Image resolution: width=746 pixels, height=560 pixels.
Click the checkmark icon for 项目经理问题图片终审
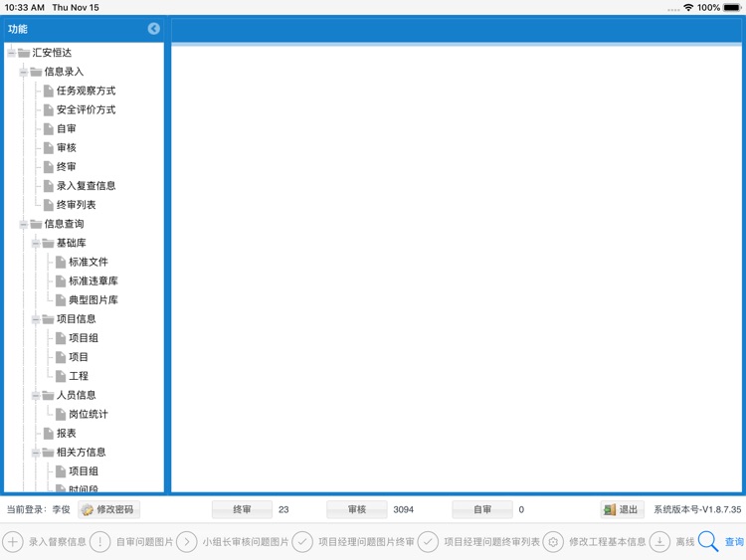click(302, 542)
